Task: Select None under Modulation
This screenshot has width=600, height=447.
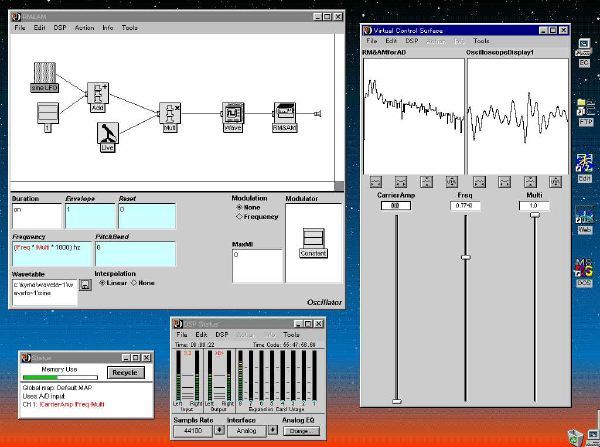Action: (240, 207)
